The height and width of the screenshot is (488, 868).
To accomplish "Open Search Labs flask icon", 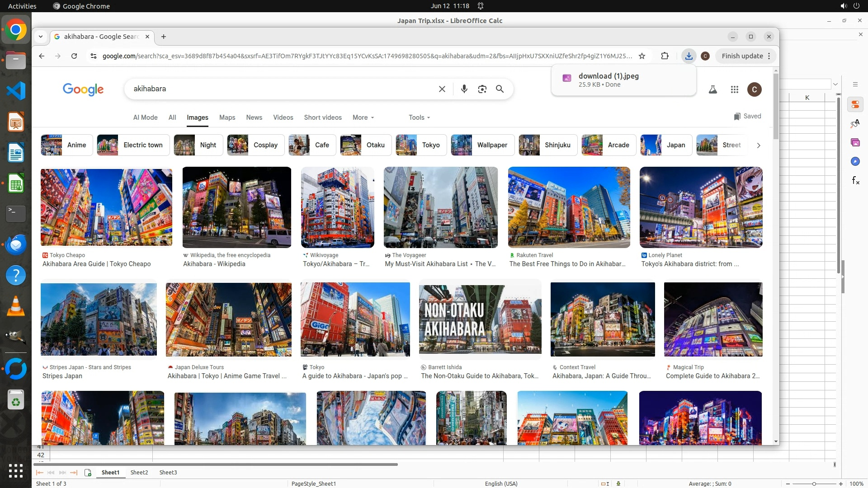I will pyautogui.click(x=712, y=89).
